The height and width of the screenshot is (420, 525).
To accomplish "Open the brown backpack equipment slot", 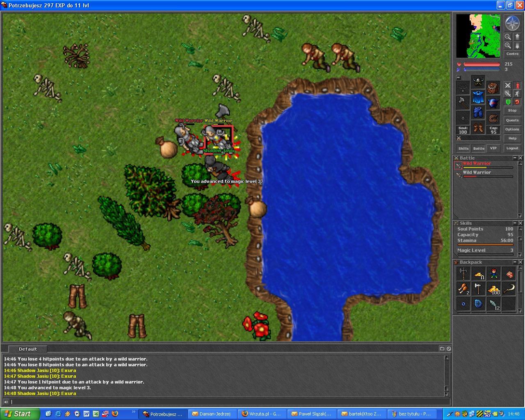I will [x=493, y=88].
